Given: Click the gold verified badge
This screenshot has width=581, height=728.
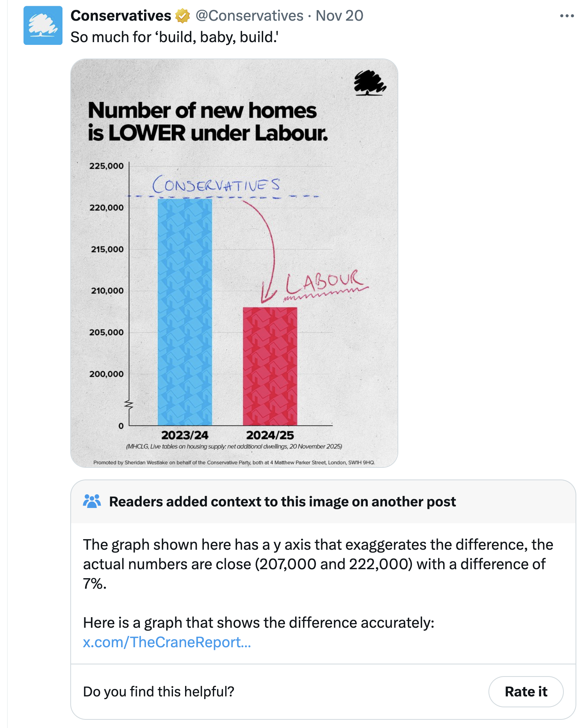Looking at the screenshot, I should pos(182,16).
